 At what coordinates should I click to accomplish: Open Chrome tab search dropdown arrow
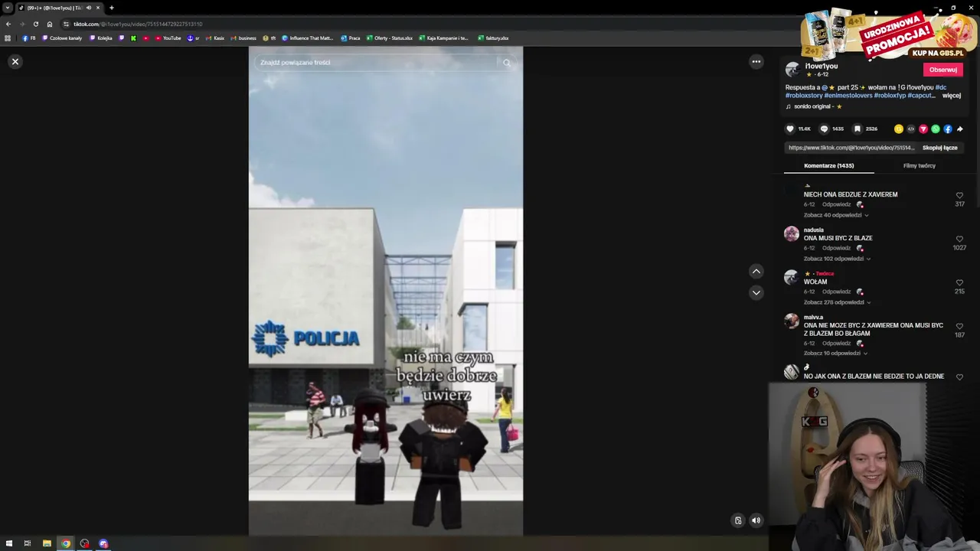point(7,8)
